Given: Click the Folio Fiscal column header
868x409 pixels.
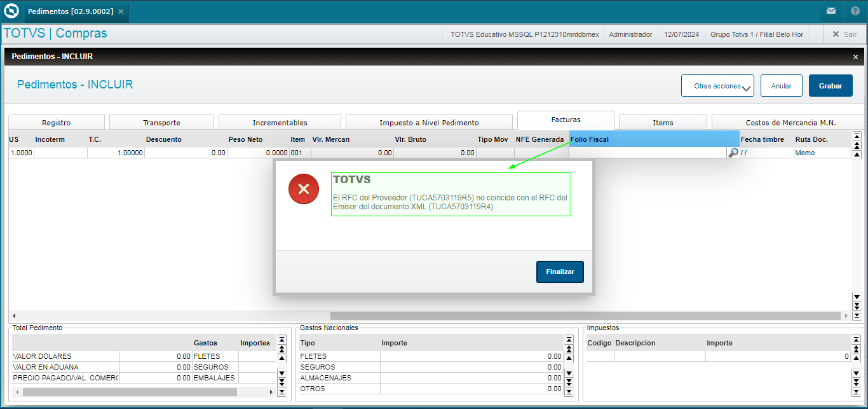Looking at the screenshot, I should click(x=654, y=139).
